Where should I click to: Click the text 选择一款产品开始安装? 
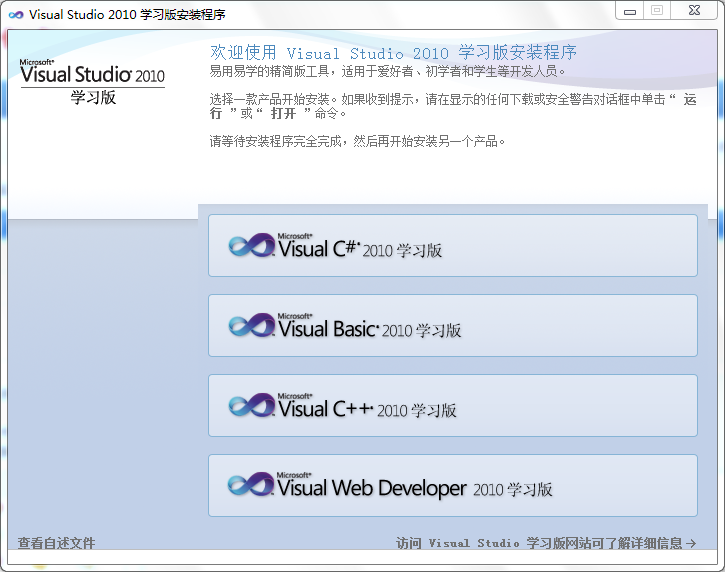click(x=270, y=99)
